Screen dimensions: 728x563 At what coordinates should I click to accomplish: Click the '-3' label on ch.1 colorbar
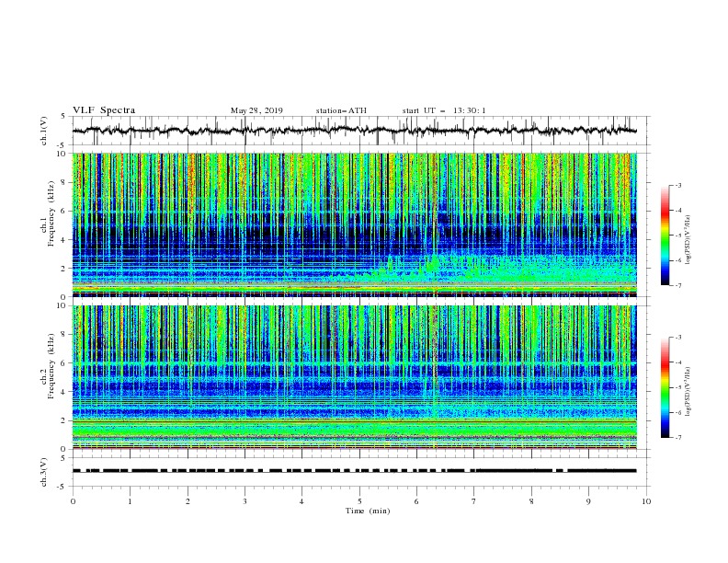point(677,185)
